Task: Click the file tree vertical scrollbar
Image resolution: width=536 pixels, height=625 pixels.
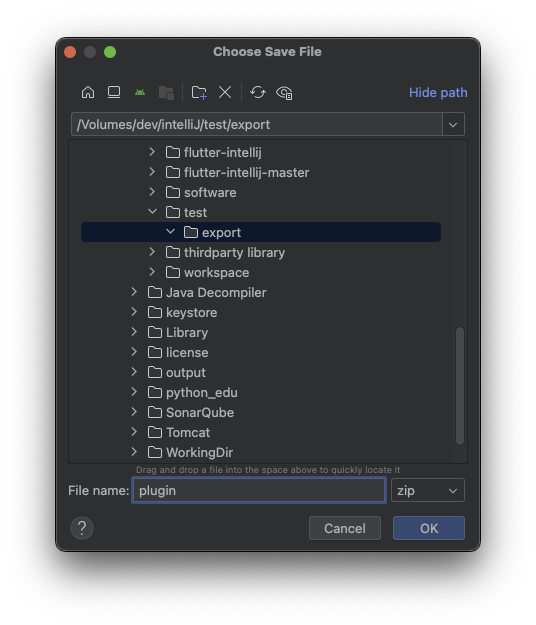Action: point(460,385)
